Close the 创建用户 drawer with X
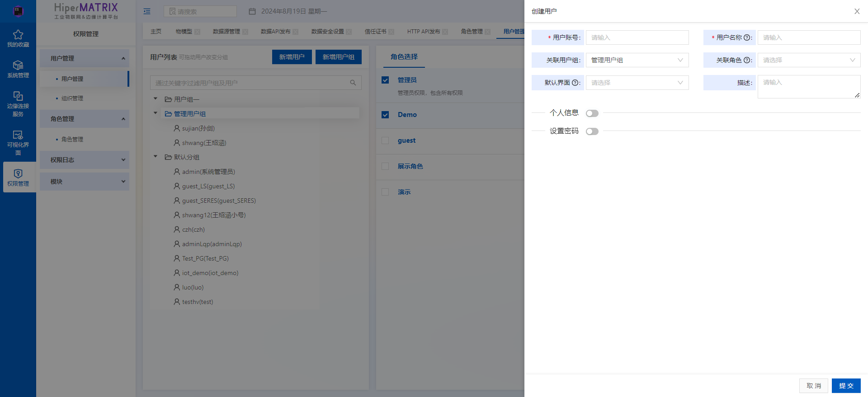The width and height of the screenshot is (868, 397). [x=857, y=11]
